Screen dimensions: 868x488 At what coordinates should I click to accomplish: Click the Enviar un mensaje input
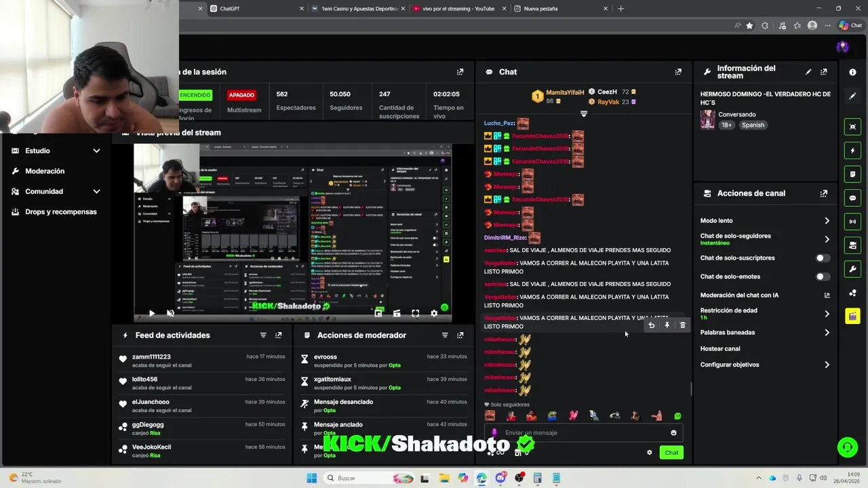(x=583, y=432)
